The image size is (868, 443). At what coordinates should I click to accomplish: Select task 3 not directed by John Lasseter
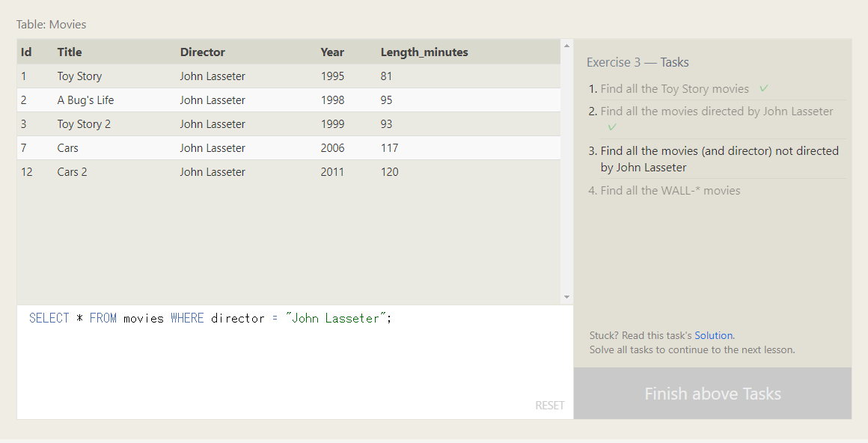[719, 159]
